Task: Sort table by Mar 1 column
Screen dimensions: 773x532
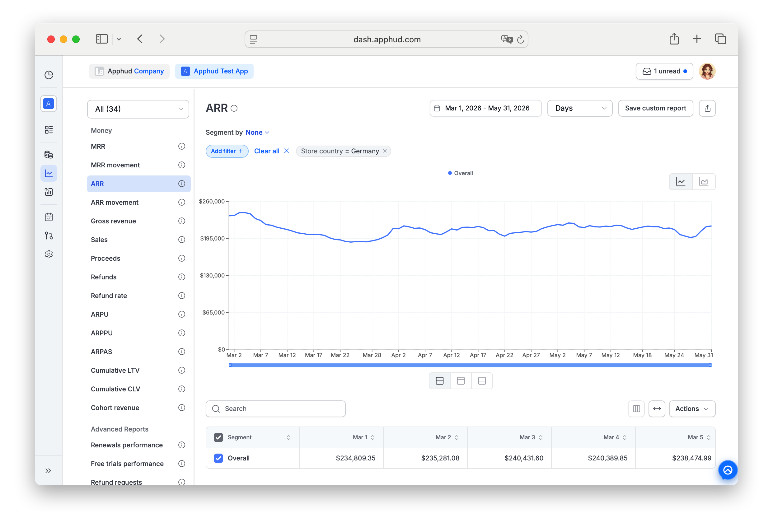Action: (x=373, y=437)
